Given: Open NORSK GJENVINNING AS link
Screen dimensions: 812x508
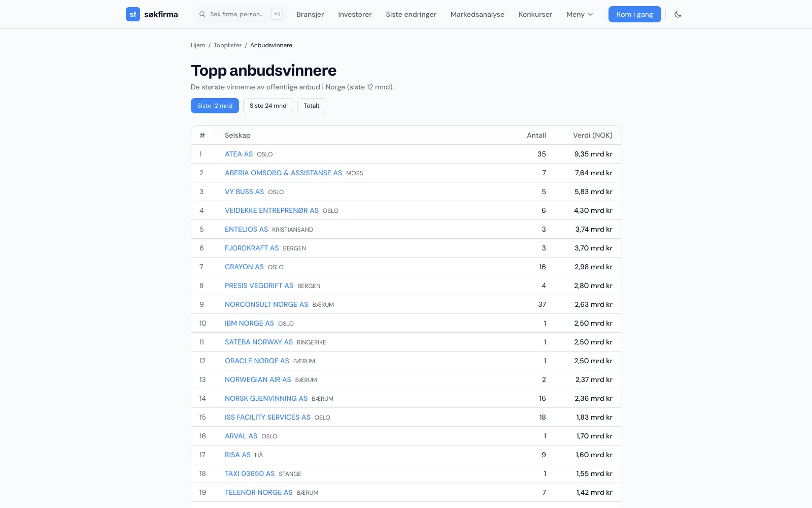Looking at the screenshot, I should point(266,398).
